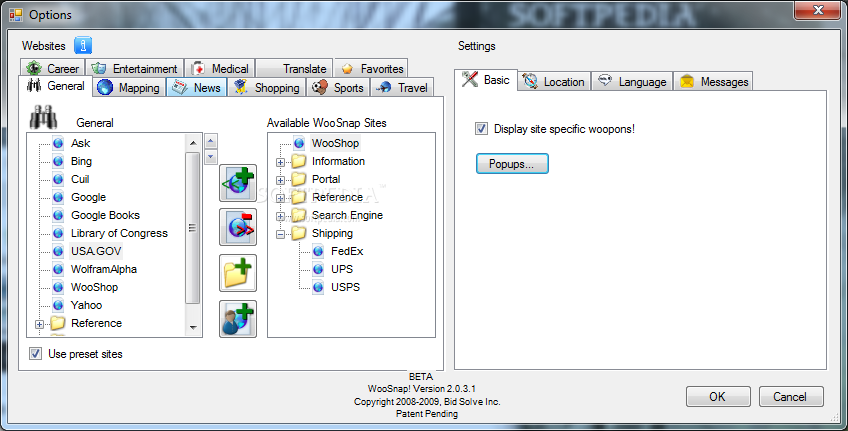Image resolution: width=848 pixels, height=431 pixels.
Task: Close the Options dialog window
Action: [x=818, y=10]
